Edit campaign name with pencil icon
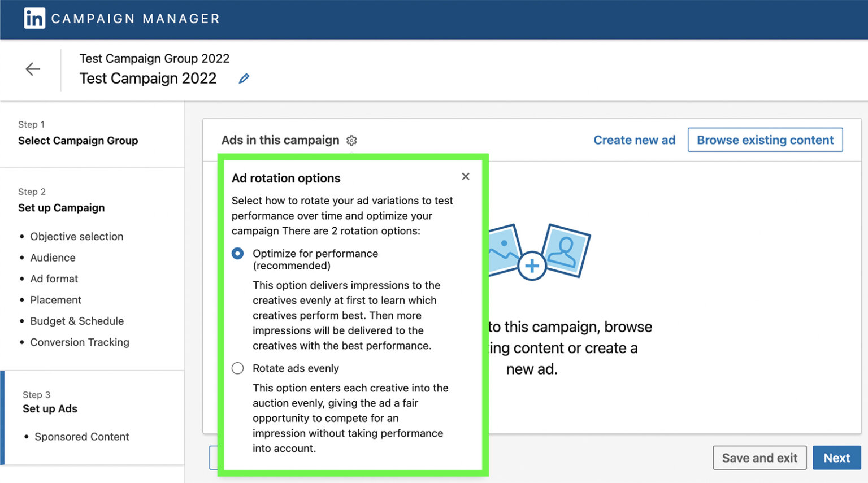The width and height of the screenshot is (868, 483). (244, 79)
